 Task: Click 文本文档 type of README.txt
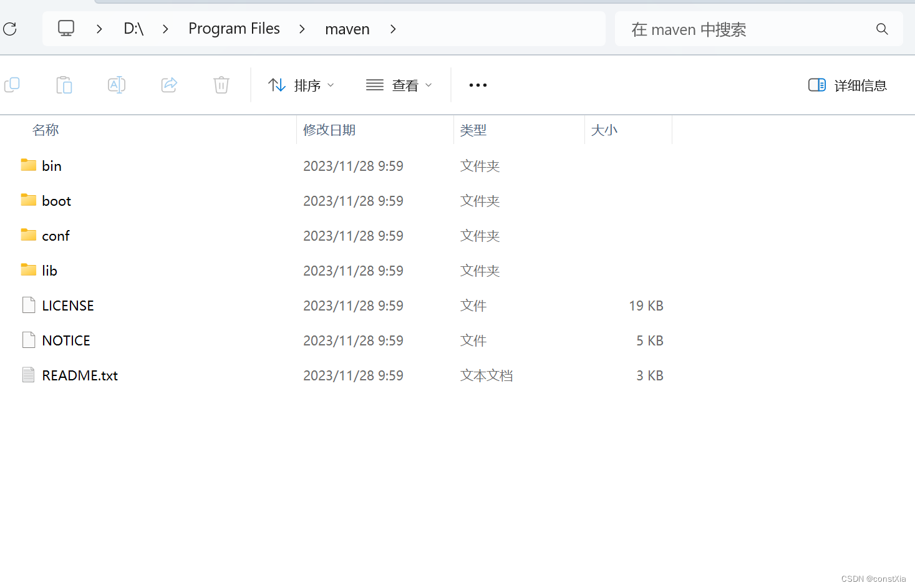[487, 375]
